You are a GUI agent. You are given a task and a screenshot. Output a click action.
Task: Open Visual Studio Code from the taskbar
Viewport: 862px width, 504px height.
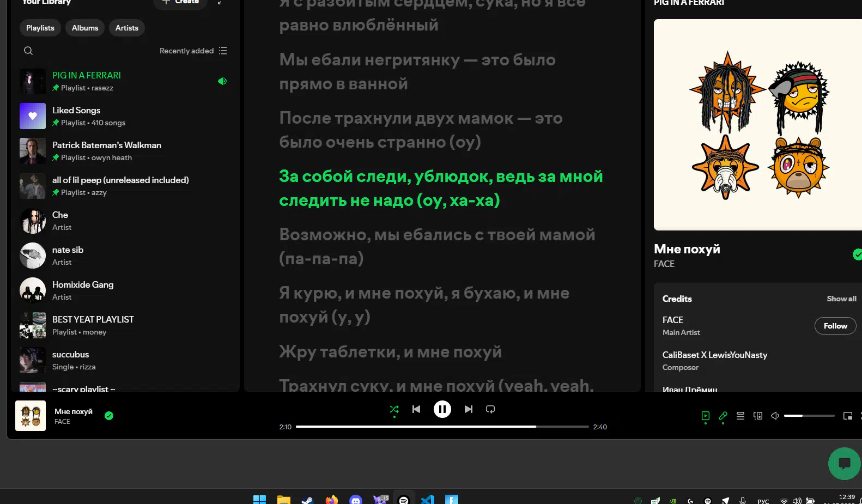[x=428, y=500]
